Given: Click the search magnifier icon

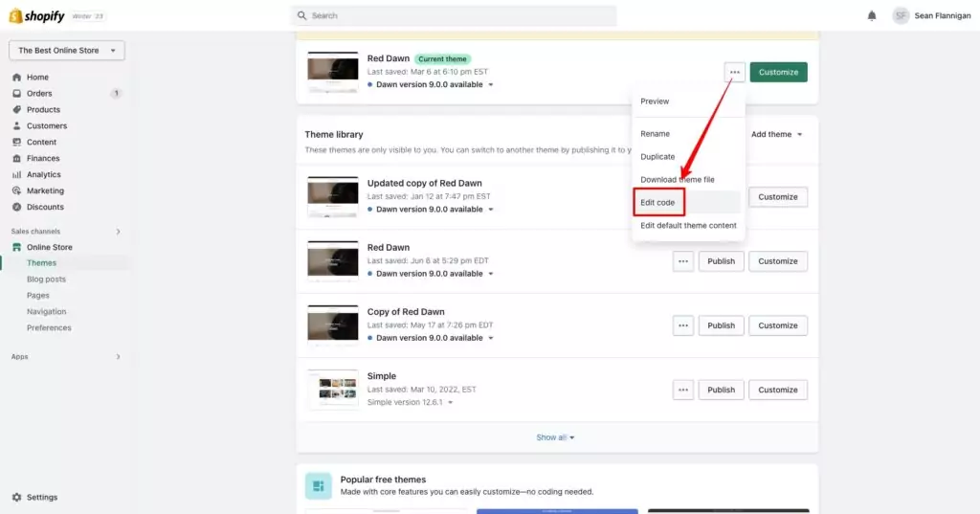Looking at the screenshot, I should click(x=301, y=15).
